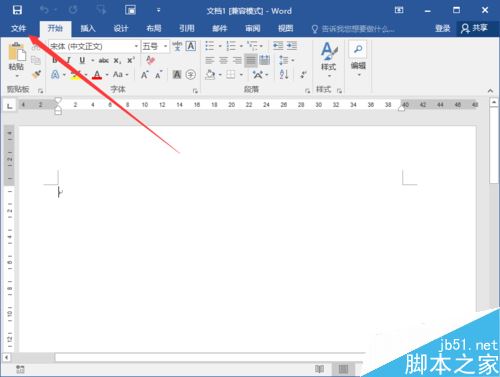Open the font name dropdown
Screen dimensions: 500x377
[136, 46]
